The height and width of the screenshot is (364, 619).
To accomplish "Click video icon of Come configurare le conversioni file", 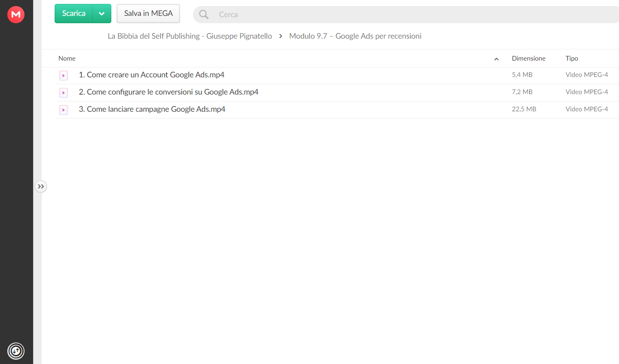I will tap(64, 93).
